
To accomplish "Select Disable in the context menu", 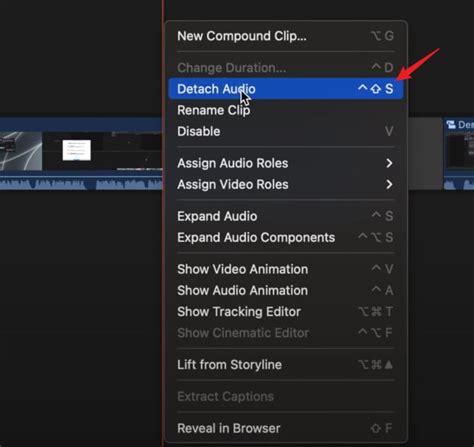I will pyautogui.click(x=286, y=131).
